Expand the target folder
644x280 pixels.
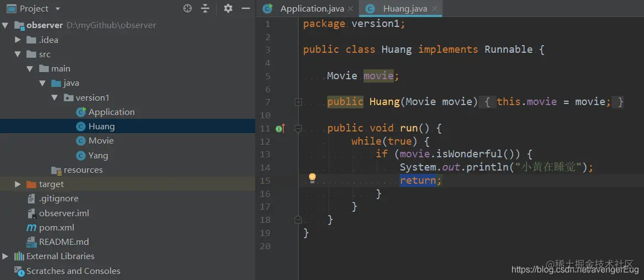coord(18,184)
